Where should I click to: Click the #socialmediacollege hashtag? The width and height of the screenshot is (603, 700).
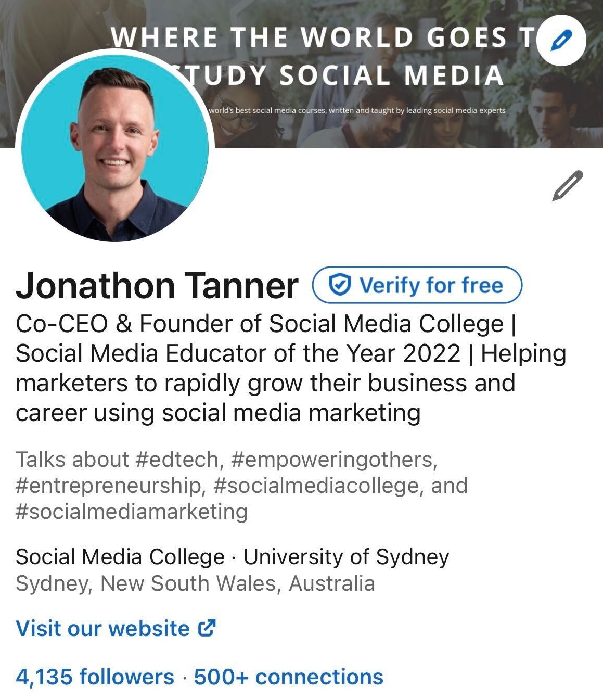[318, 486]
